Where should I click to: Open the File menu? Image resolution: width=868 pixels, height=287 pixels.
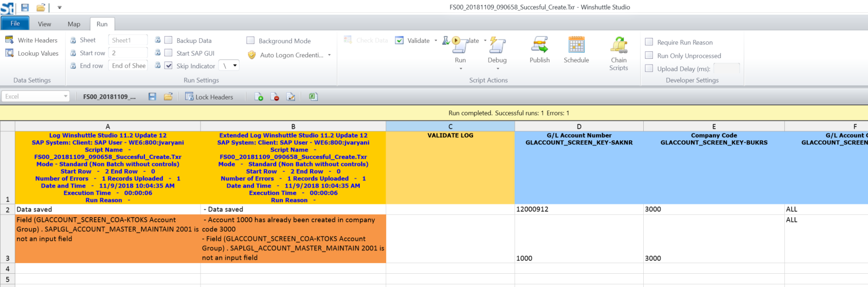pos(15,23)
